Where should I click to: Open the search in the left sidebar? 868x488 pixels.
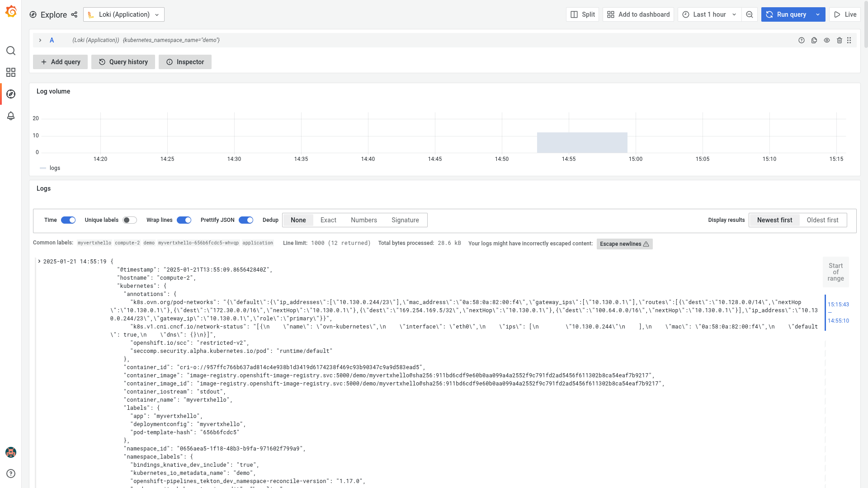[x=11, y=51]
